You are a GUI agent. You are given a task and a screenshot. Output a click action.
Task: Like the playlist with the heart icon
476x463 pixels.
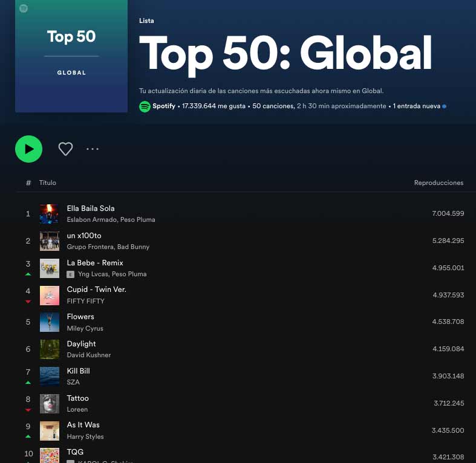click(65, 149)
